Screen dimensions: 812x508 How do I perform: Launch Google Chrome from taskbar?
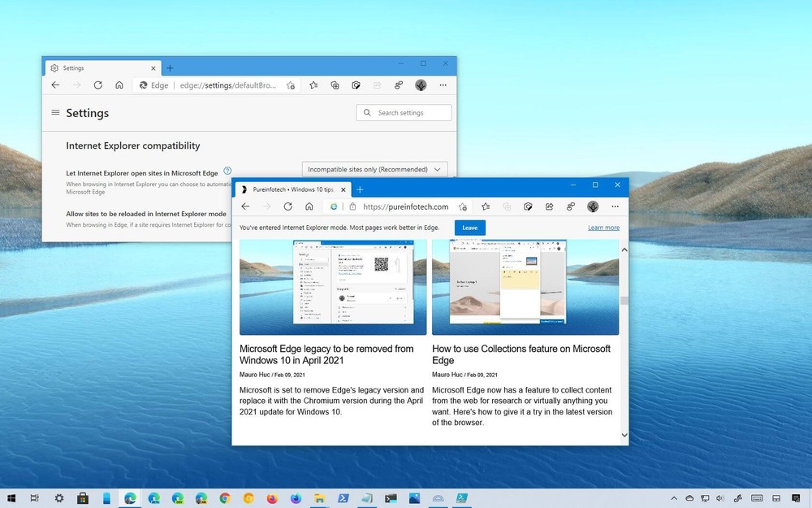pos(225,498)
